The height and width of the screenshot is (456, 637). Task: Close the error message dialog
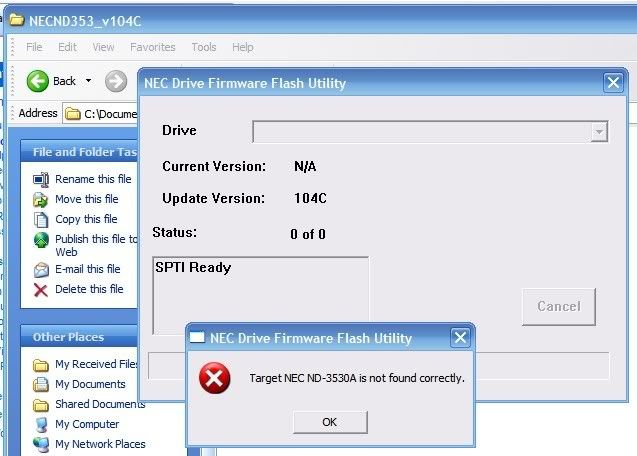click(460, 338)
